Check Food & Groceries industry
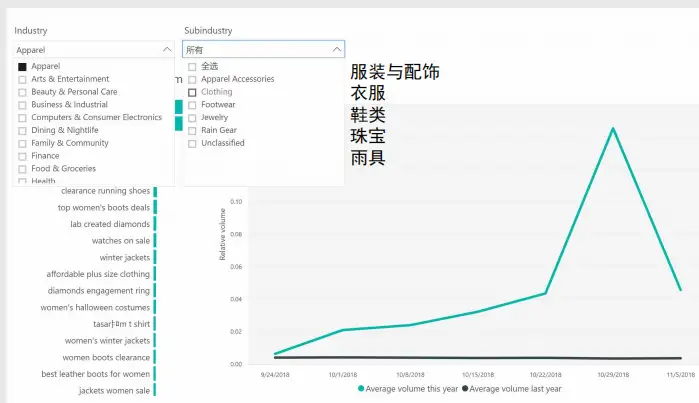Viewport: 699px width, 403px height. pos(22,169)
